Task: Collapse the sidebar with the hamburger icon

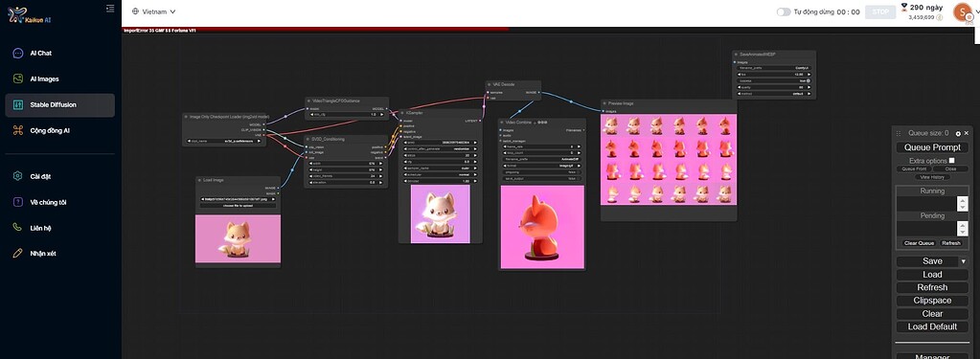Action: 110,8
